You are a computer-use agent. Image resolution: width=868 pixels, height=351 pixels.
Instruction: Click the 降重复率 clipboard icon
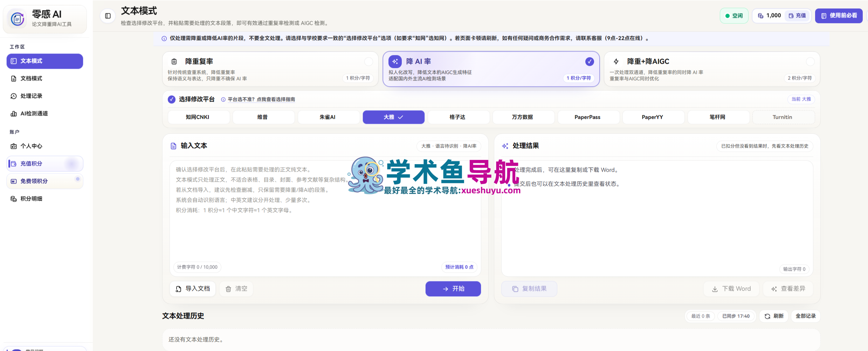pyautogui.click(x=174, y=62)
